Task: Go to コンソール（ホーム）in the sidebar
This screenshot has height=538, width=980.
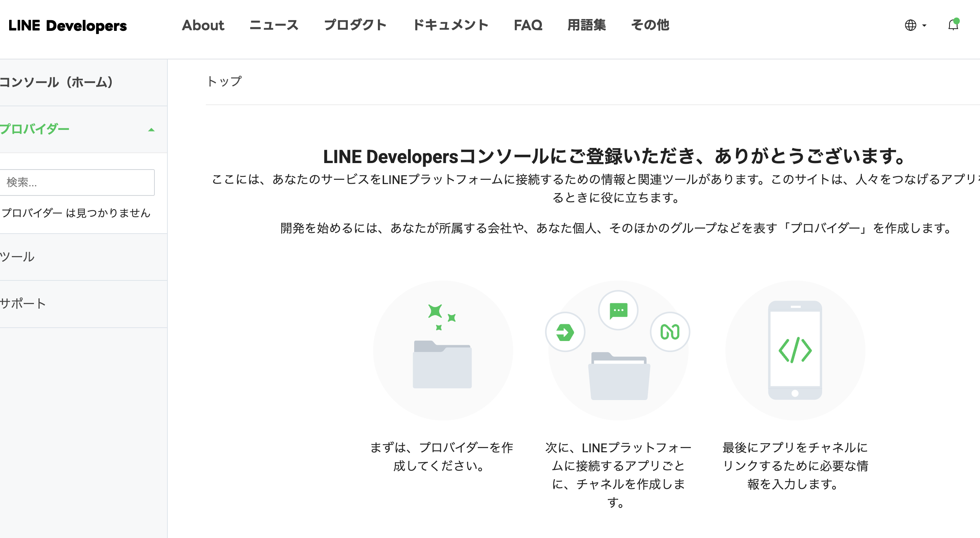Action: 56,82
